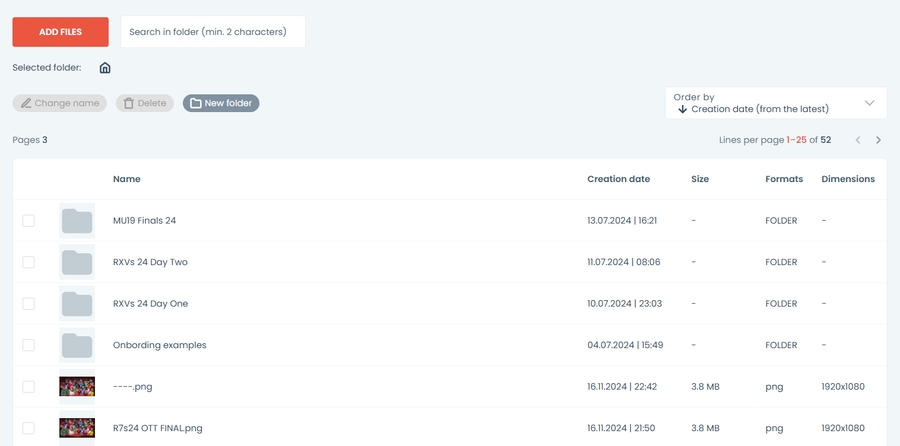
Task: Go to next page arrow
Action: tap(878, 140)
